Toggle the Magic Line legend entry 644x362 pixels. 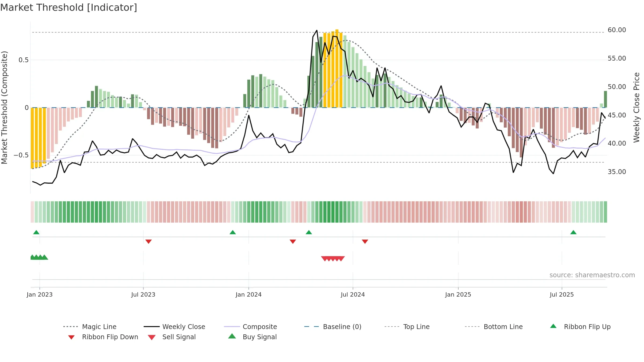click(90, 327)
